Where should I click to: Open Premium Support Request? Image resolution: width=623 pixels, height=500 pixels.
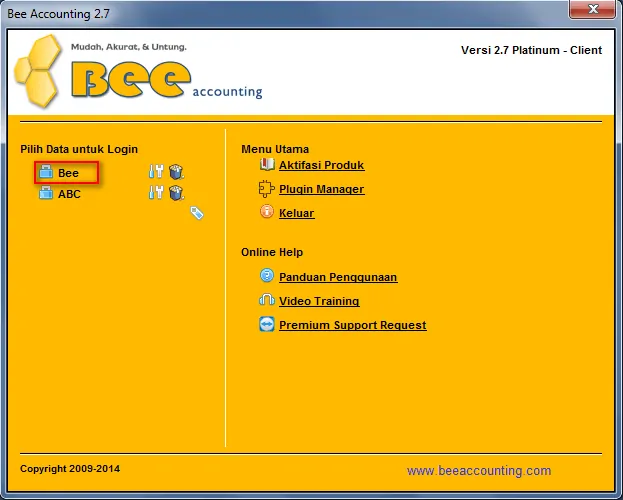coord(353,325)
